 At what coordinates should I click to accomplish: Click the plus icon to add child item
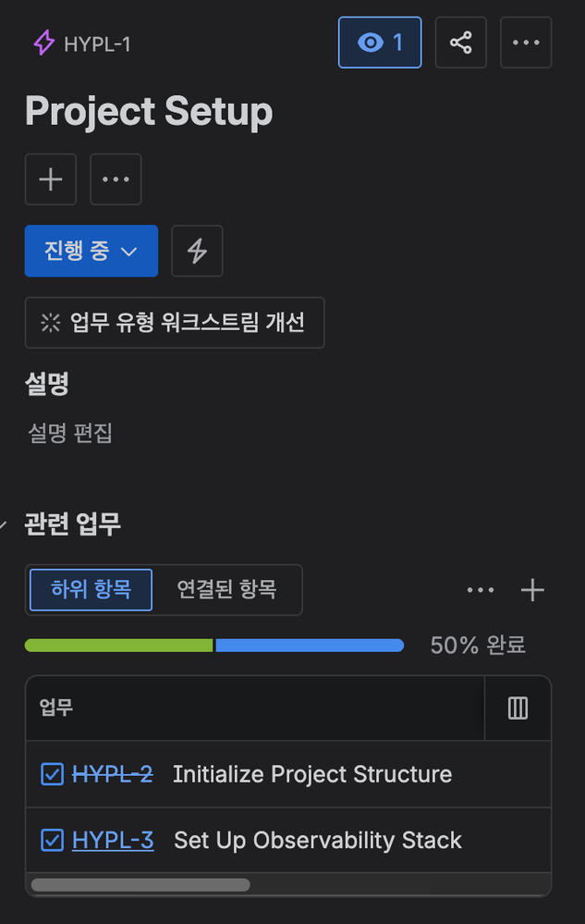coord(532,589)
